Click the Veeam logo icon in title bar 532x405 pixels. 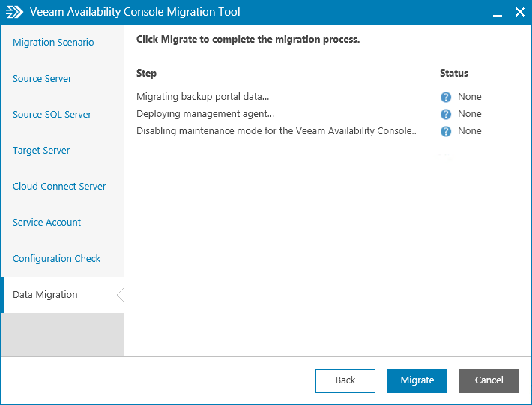pos(15,13)
